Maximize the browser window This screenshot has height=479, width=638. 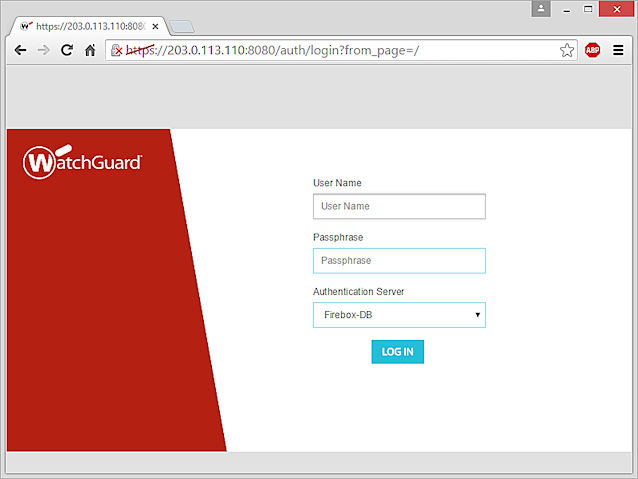[x=588, y=9]
